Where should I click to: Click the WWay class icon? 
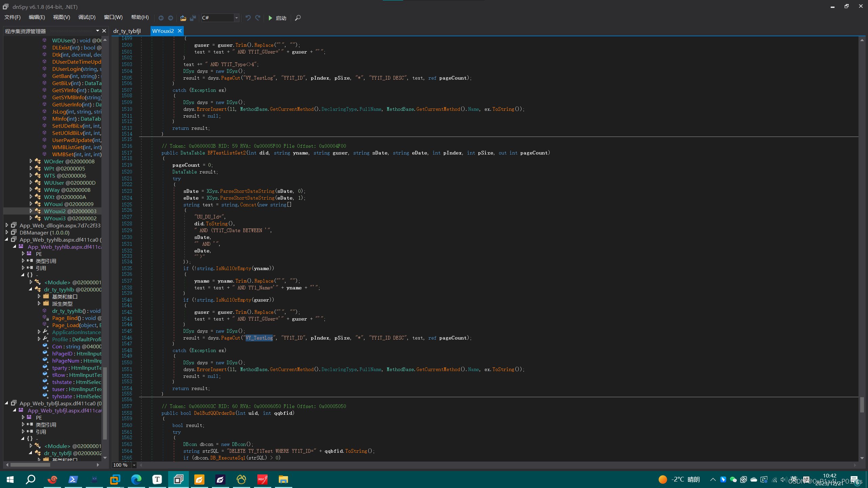[38, 190]
